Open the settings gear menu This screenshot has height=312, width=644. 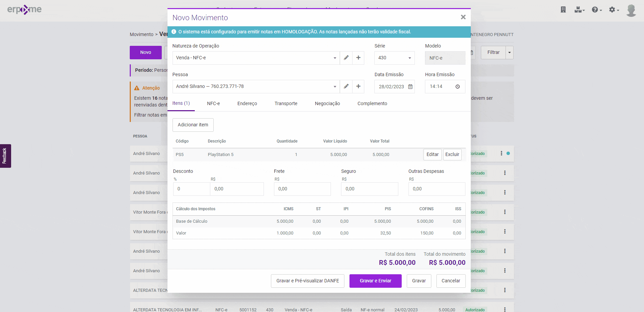(x=614, y=10)
